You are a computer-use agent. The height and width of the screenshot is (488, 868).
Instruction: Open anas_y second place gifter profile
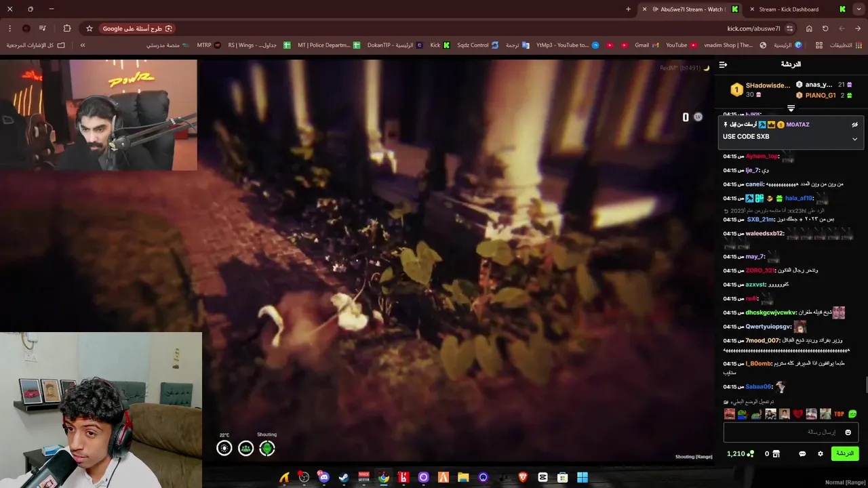(818, 85)
